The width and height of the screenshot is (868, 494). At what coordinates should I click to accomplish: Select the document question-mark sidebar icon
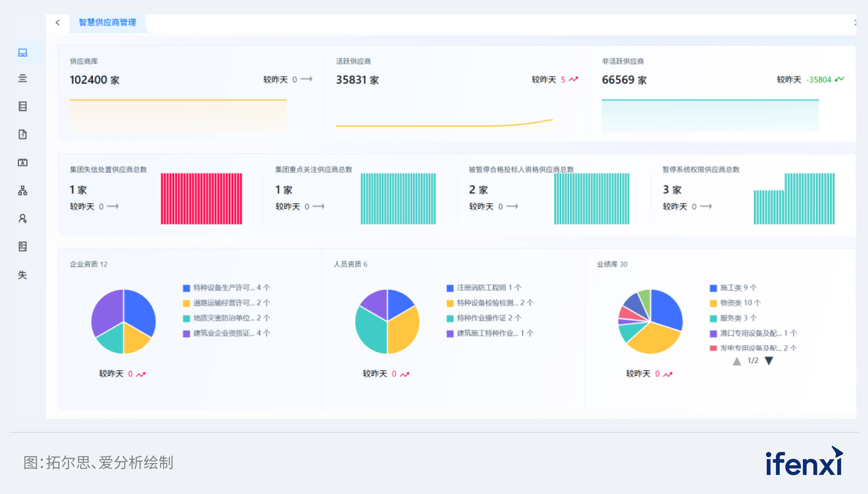tap(22, 134)
